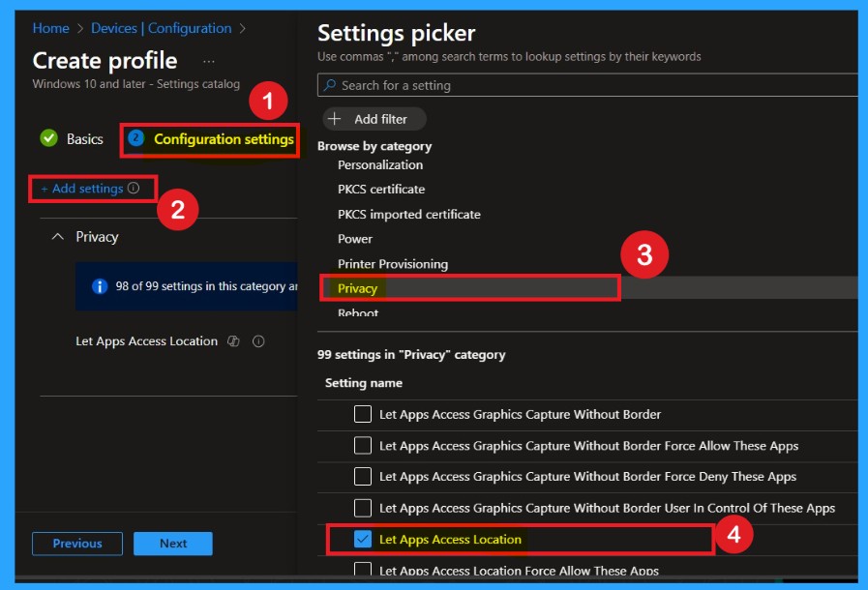Click the copy icon beside Let Apps Access Location
The width and height of the screenshot is (868, 590).
[233, 341]
